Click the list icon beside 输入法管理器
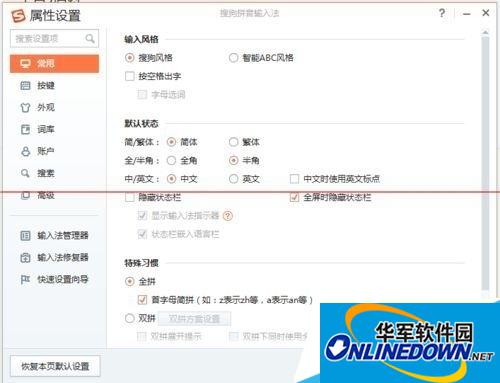500x383 pixels. [25, 235]
